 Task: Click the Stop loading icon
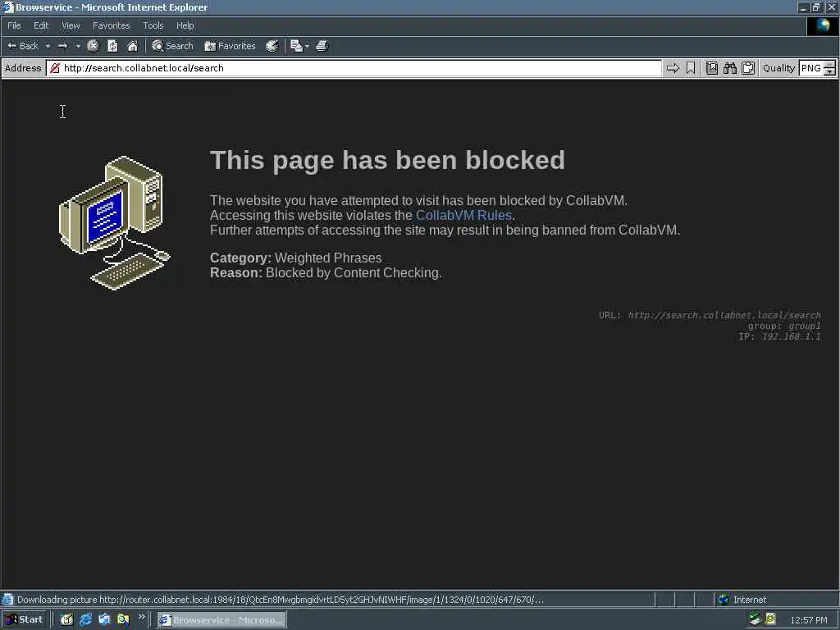(93, 46)
